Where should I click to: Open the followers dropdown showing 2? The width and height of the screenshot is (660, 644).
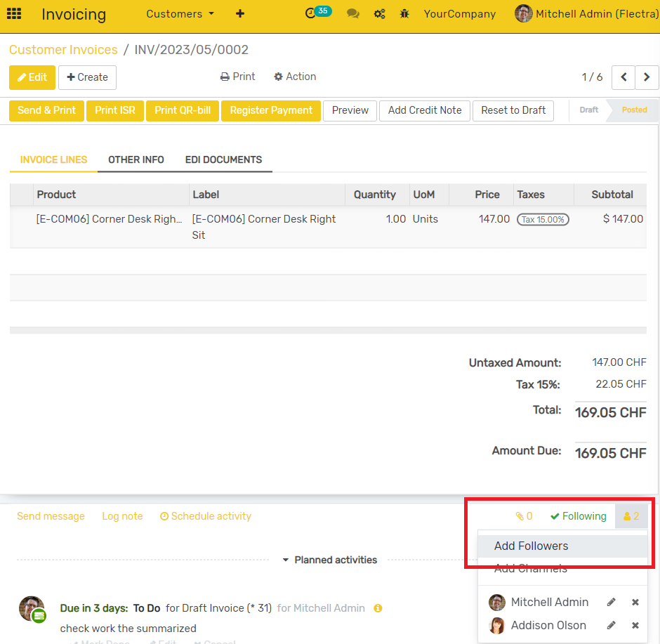click(631, 515)
